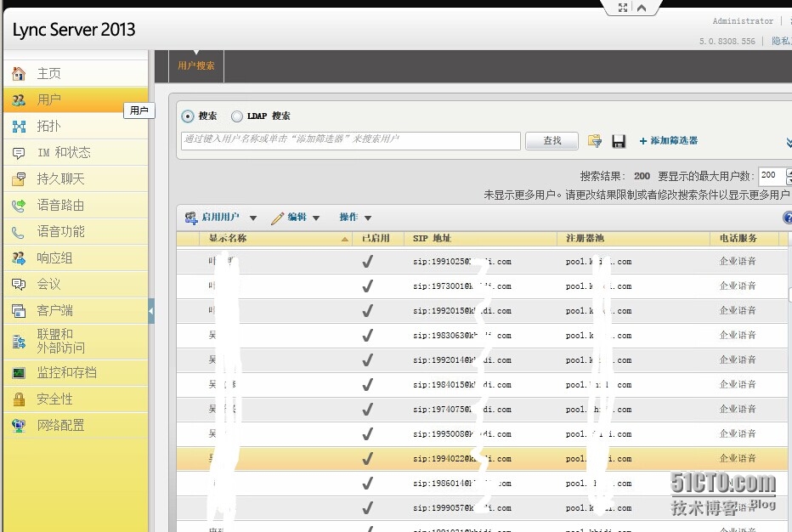Click the 注册器池 column header
Image resolution: width=792 pixels, height=532 pixels.
coord(633,239)
